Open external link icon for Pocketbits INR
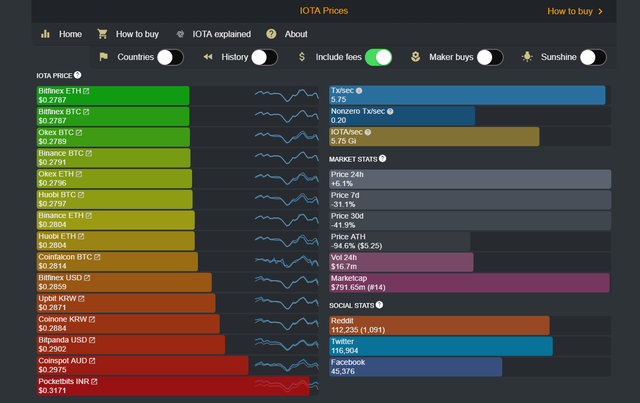 click(x=94, y=382)
